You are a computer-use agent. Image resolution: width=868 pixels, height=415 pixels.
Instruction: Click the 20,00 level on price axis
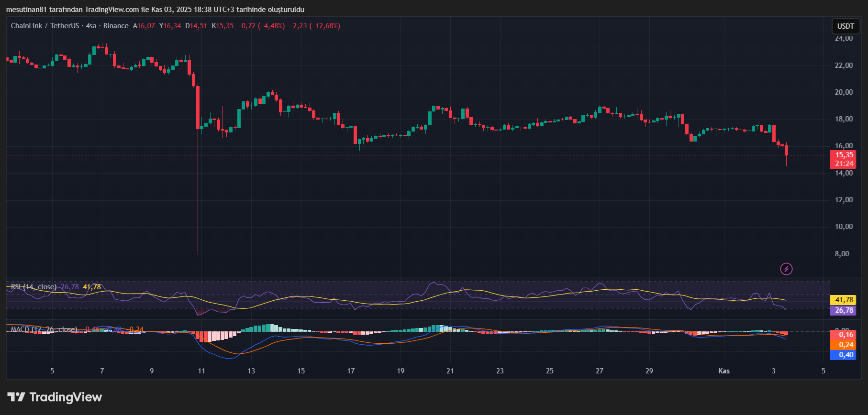point(844,92)
